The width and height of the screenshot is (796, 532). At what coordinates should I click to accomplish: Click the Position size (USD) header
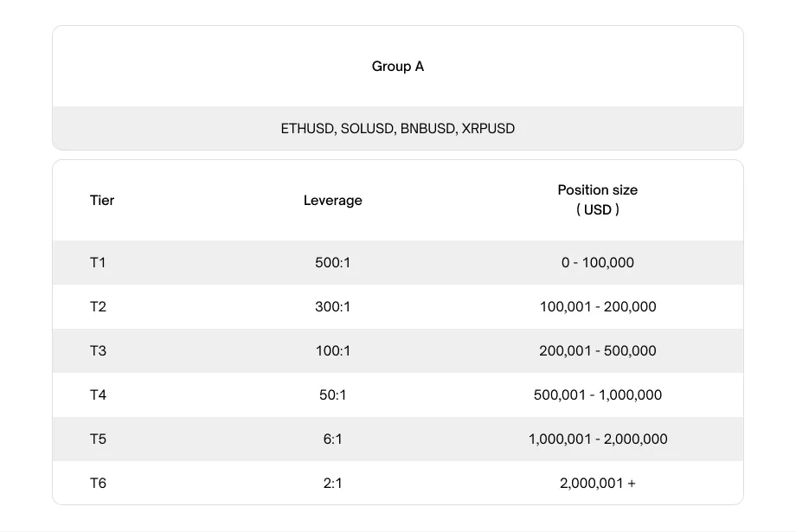click(598, 200)
